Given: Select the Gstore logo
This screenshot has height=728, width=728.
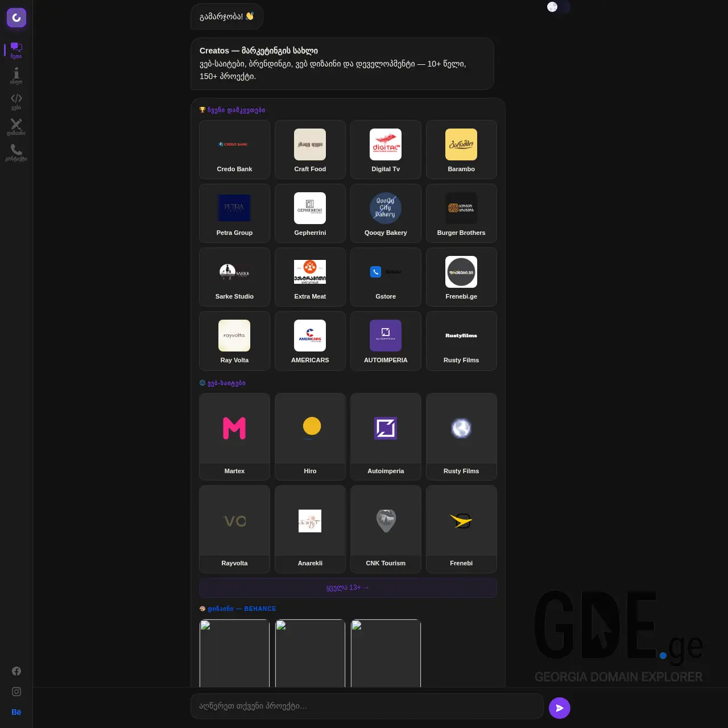Looking at the screenshot, I should tap(386, 272).
